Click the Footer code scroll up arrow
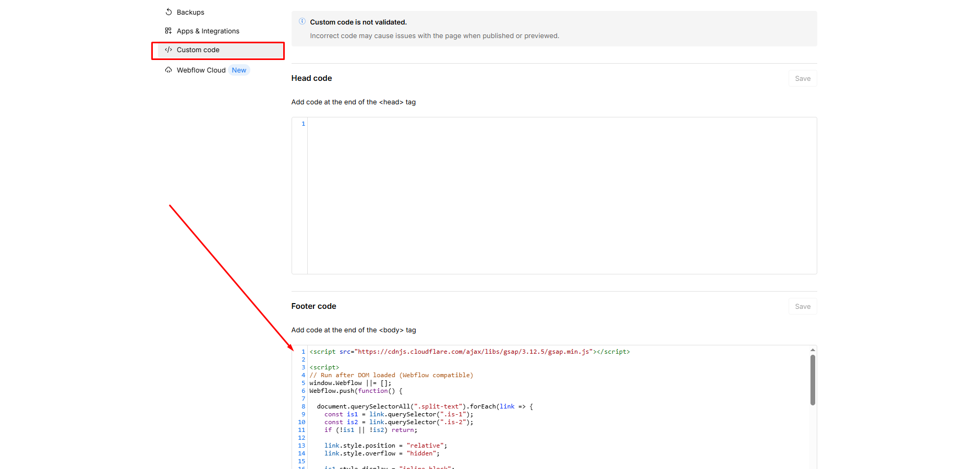Viewport: 980px width, 469px height. click(813, 350)
